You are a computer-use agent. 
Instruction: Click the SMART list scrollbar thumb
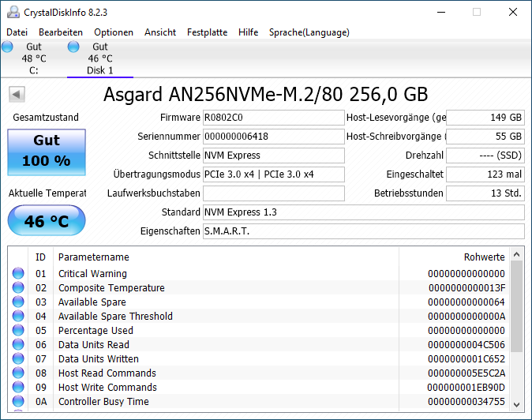(517, 306)
